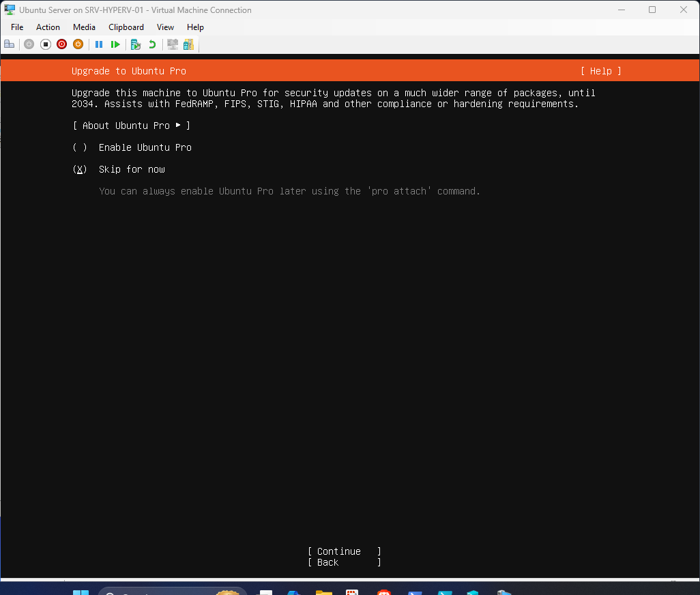Create a checkpoint using the checkpoint icon
This screenshot has height=595, width=700.
[x=135, y=44]
